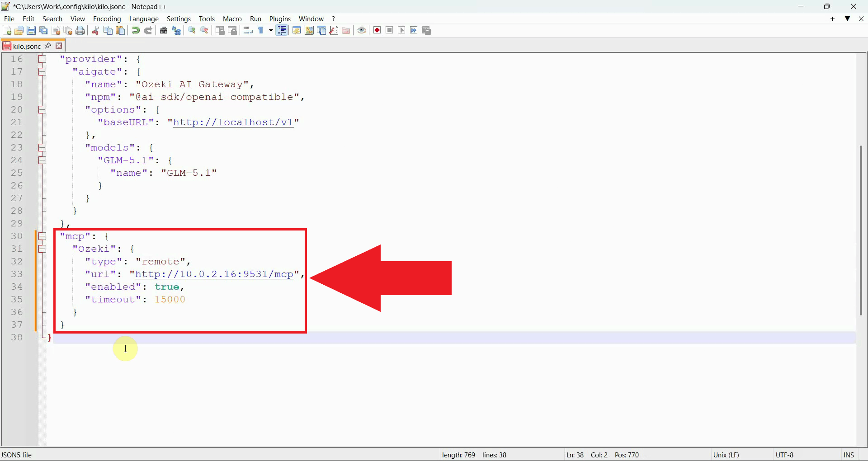Open Replace dialog toolbar icon
This screenshot has height=461, width=868.
(176, 30)
